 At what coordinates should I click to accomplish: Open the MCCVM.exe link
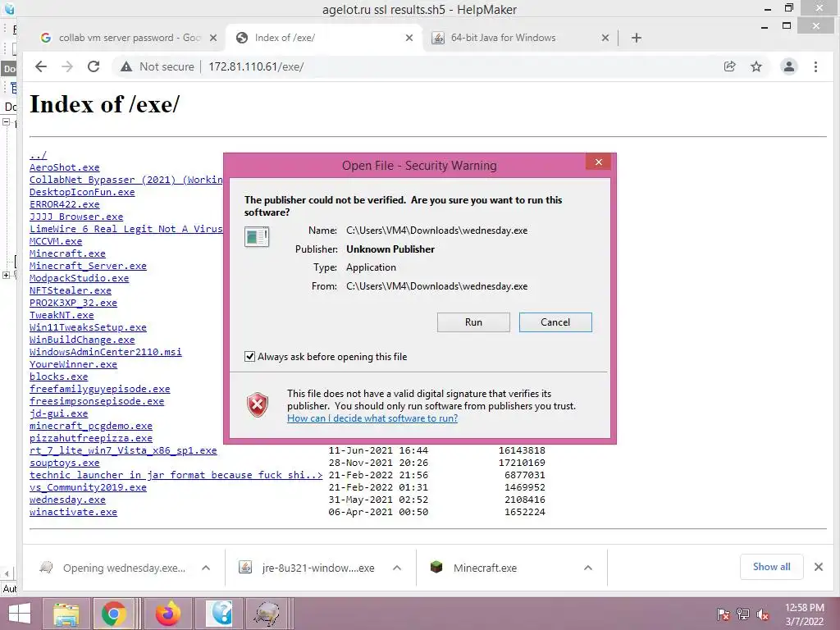click(x=56, y=242)
